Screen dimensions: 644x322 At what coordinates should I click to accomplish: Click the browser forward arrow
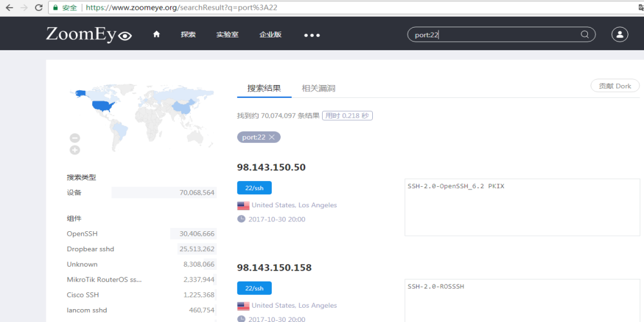(24, 7)
